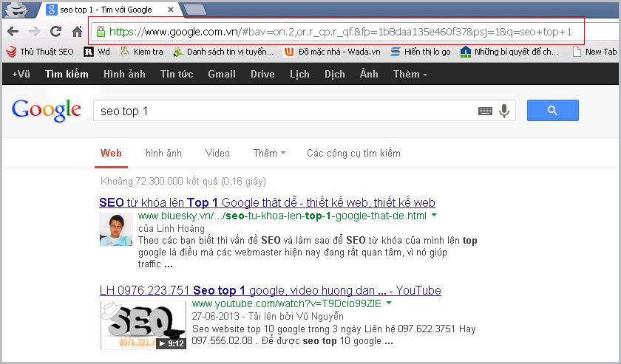
Task: Open Ảnh from the black bar
Action: [x=369, y=74]
